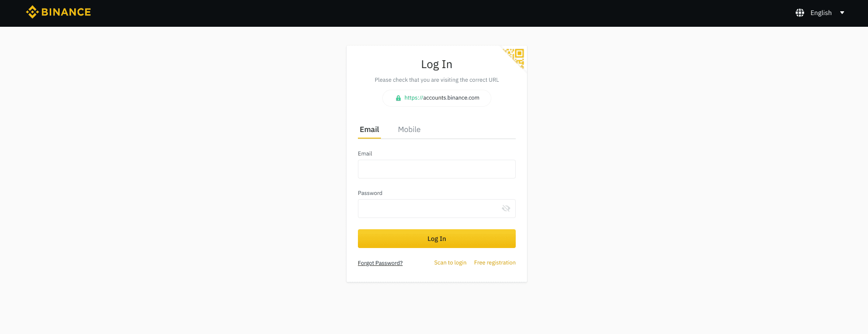The image size is (868, 334).
Task: Toggle password visibility eye icon
Action: tap(506, 209)
